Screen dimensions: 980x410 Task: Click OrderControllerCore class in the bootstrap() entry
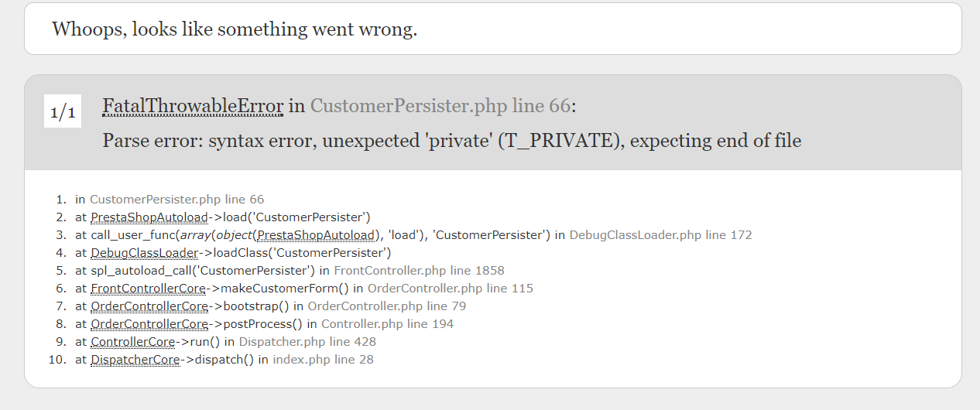[149, 306]
